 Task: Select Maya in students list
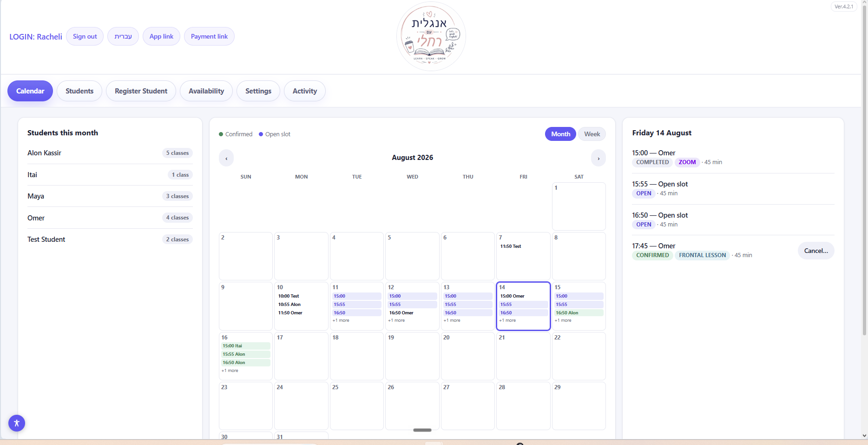[110, 196]
